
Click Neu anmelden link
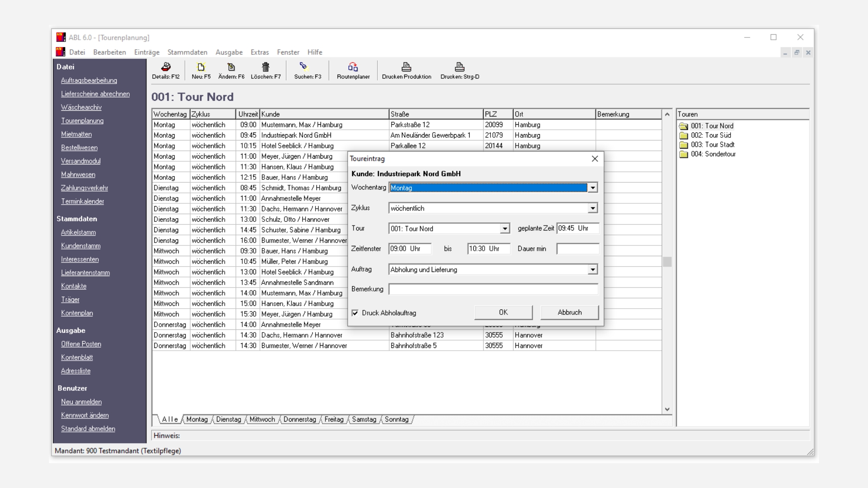point(81,402)
